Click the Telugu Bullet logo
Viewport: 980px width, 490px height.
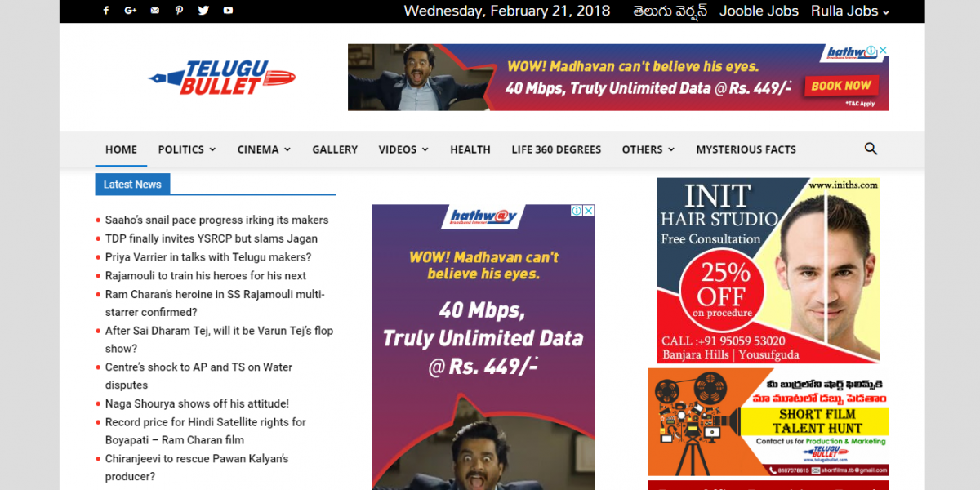(x=221, y=78)
